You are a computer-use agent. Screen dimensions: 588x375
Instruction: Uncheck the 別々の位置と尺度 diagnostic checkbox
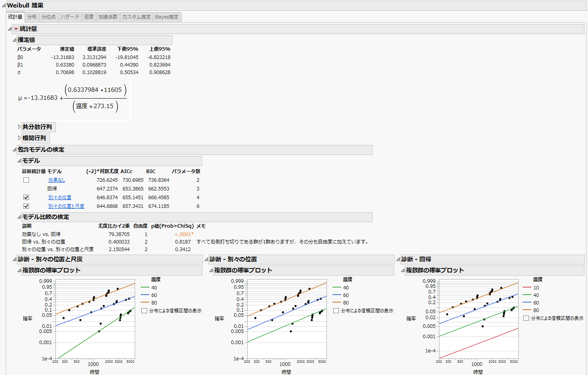(26, 206)
